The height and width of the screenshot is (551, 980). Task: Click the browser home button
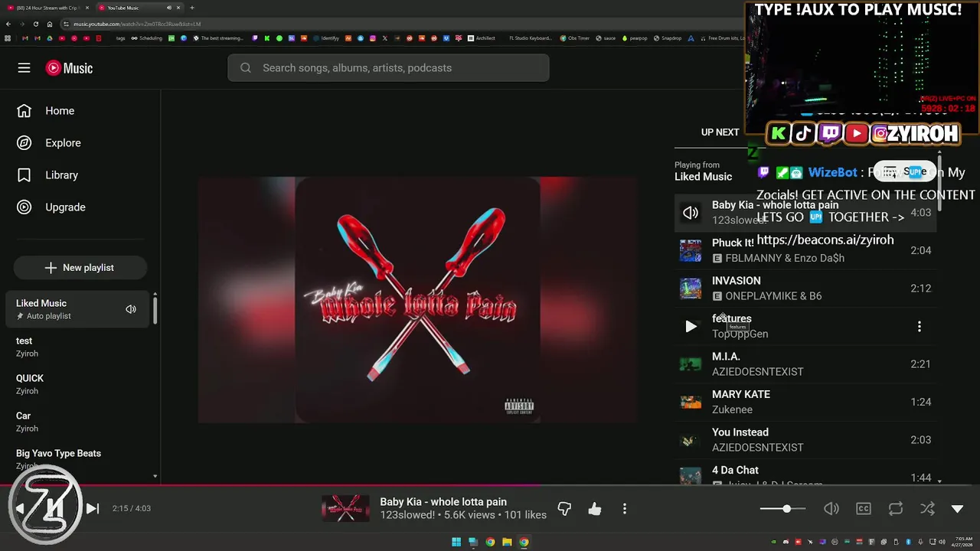pos(50,24)
